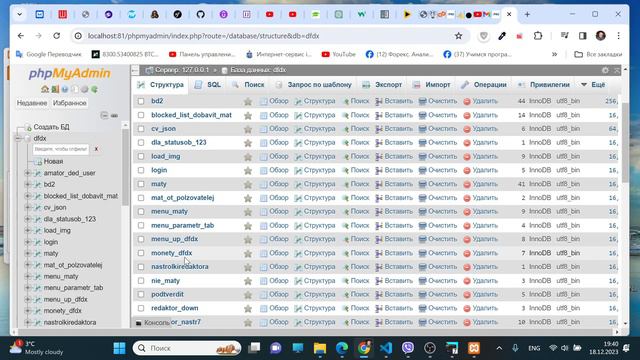Image resolution: width=640 pixels, height=360 pixels.
Task: Clear the table filter with red X
Action: (x=96, y=149)
